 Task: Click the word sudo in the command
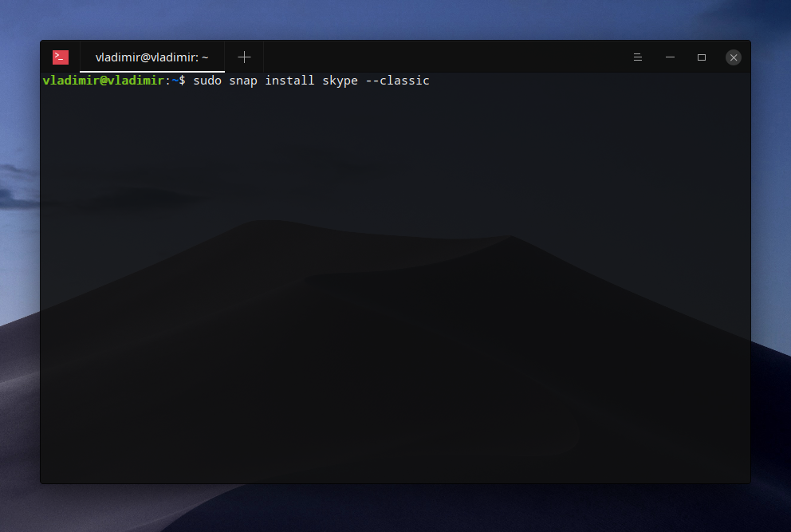207,80
